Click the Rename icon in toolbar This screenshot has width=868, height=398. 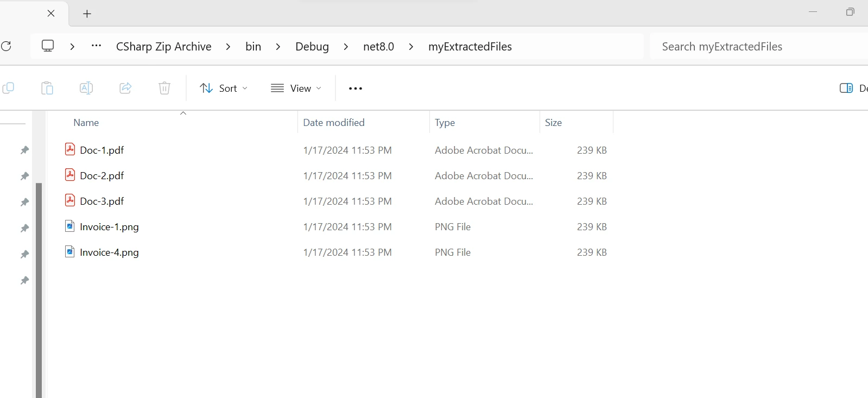pyautogui.click(x=86, y=88)
